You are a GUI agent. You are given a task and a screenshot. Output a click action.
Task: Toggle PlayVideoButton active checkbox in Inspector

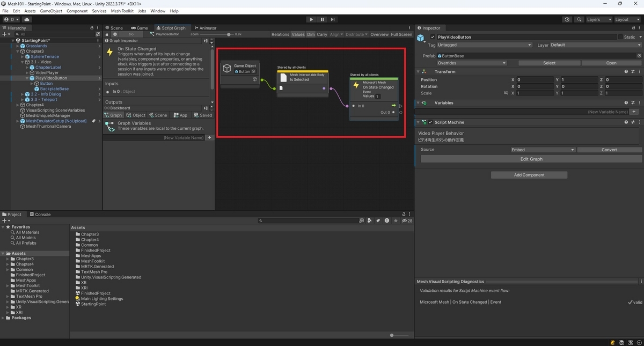(433, 37)
